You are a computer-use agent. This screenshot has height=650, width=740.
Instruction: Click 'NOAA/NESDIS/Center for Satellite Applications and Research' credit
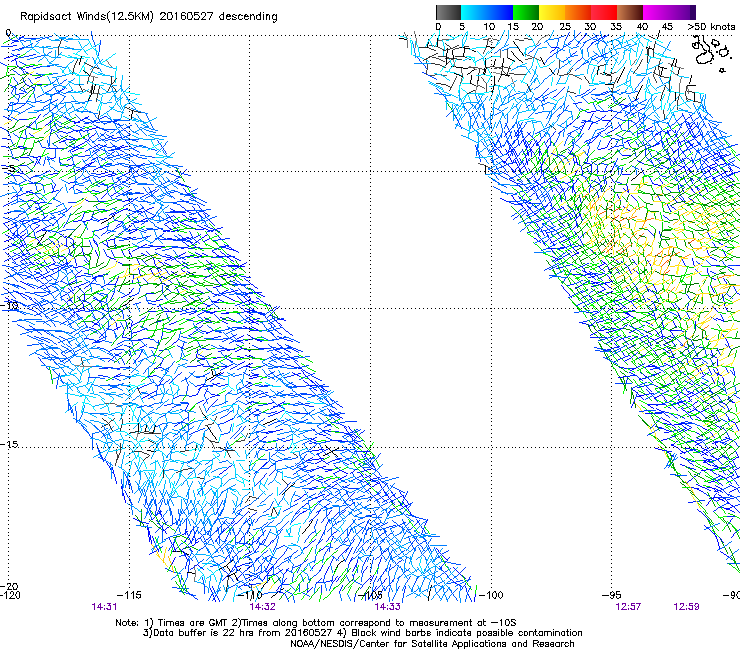coord(432,644)
